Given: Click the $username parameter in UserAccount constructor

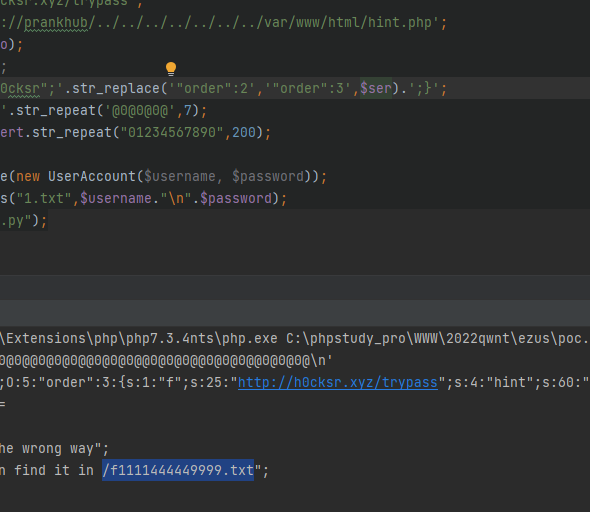Looking at the screenshot, I should (x=180, y=176).
